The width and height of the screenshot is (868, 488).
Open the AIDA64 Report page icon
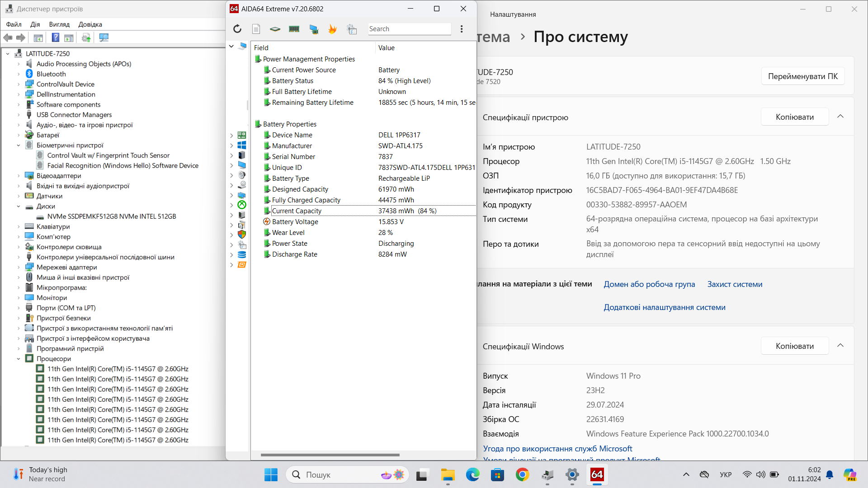pyautogui.click(x=256, y=29)
